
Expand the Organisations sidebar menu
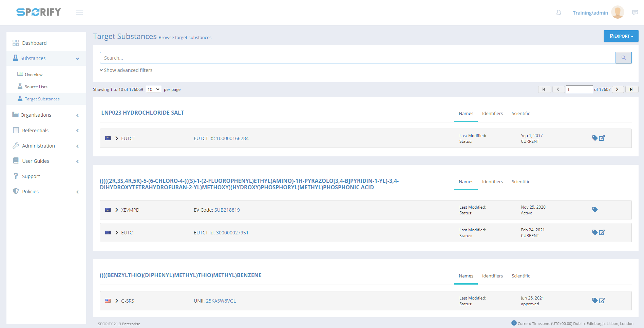pyautogui.click(x=46, y=115)
